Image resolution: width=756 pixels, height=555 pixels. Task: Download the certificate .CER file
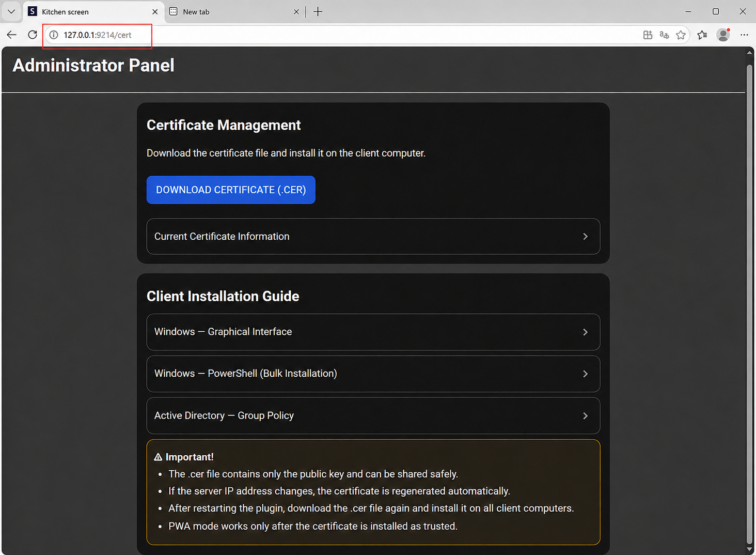pos(231,190)
